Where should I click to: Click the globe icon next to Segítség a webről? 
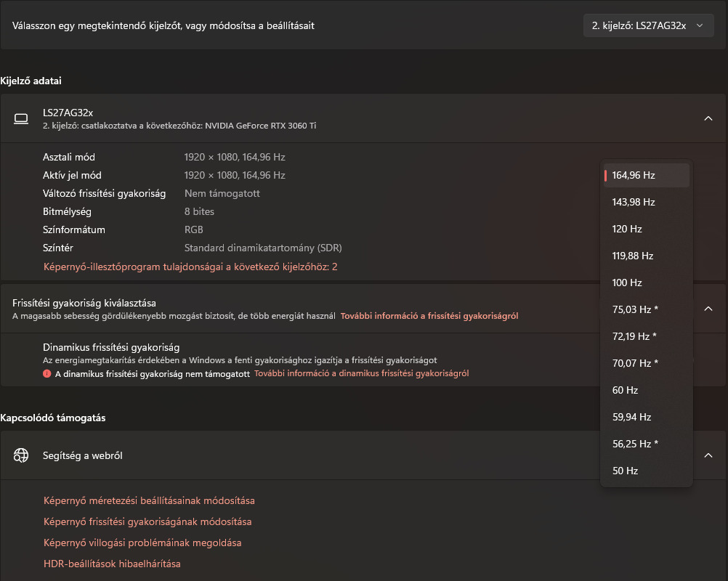tap(21, 455)
